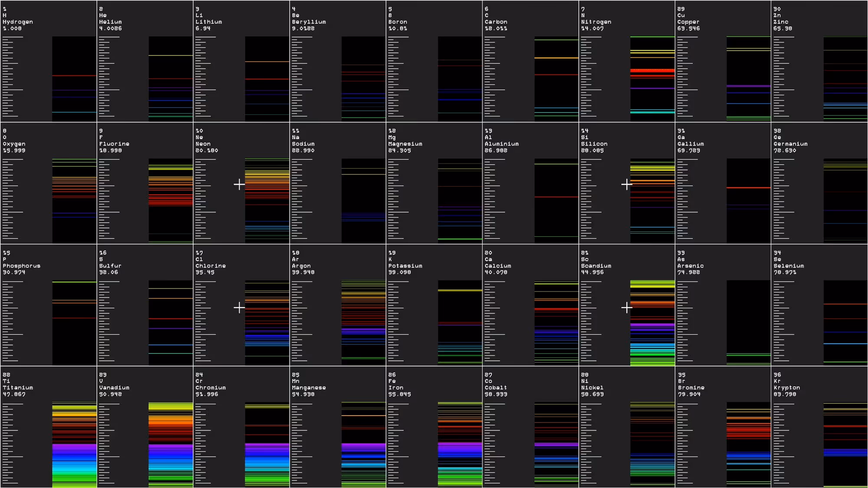Click the plus marker on Chlorine's tile
Viewport: 868px width, 488px height.
point(239,308)
